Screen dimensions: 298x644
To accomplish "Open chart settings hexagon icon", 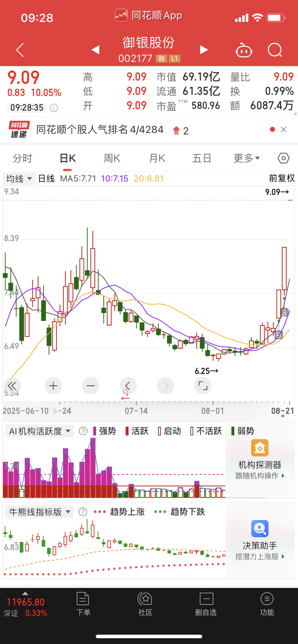I will (x=284, y=158).
